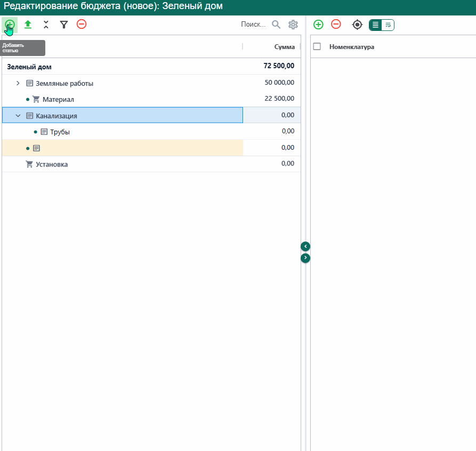This screenshot has width=476, height=451.
Task: Select the Земляные работы item
Action: [x=64, y=84]
